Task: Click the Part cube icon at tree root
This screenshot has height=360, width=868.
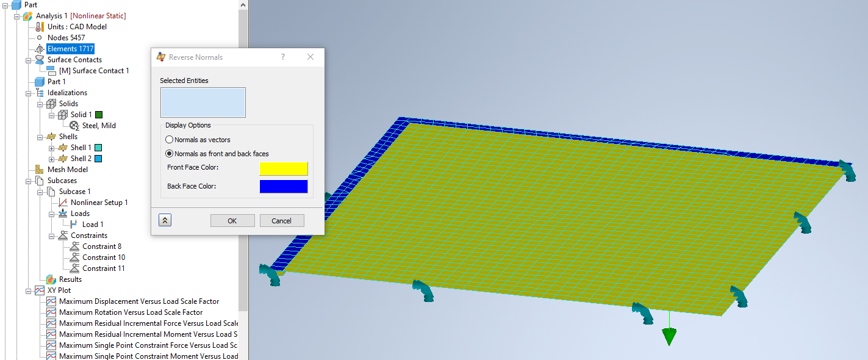Action: pyautogui.click(x=16, y=5)
